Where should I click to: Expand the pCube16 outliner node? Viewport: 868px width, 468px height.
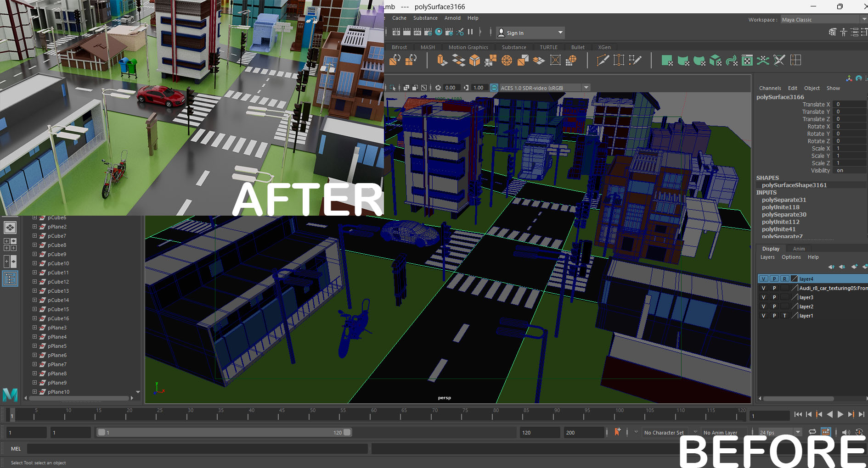(34, 318)
